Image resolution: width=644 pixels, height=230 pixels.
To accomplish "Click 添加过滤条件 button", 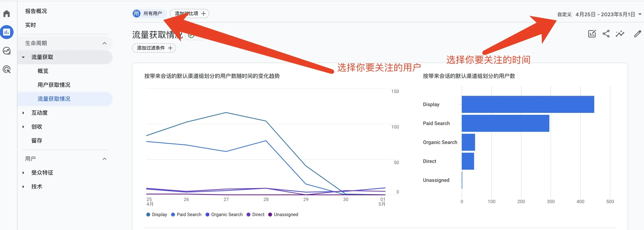I will (154, 48).
